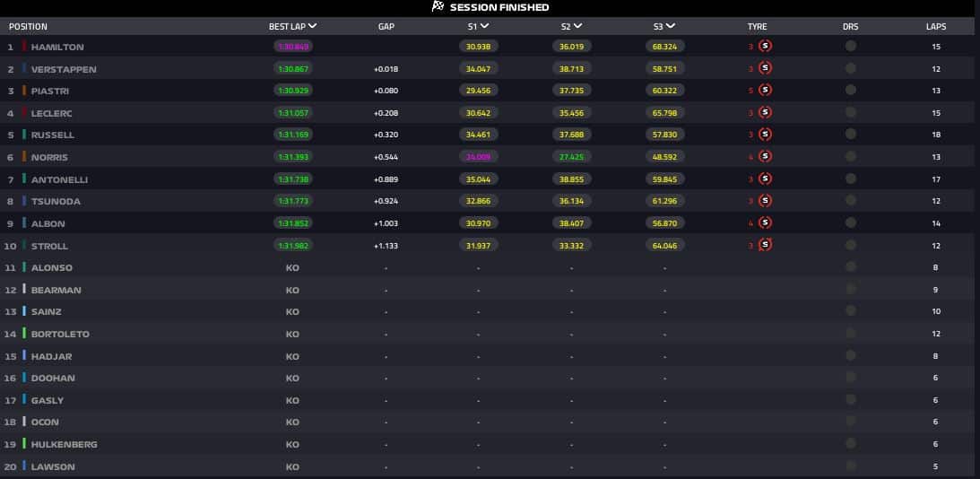Click Hamilton's red team color bar

(x=23, y=47)
